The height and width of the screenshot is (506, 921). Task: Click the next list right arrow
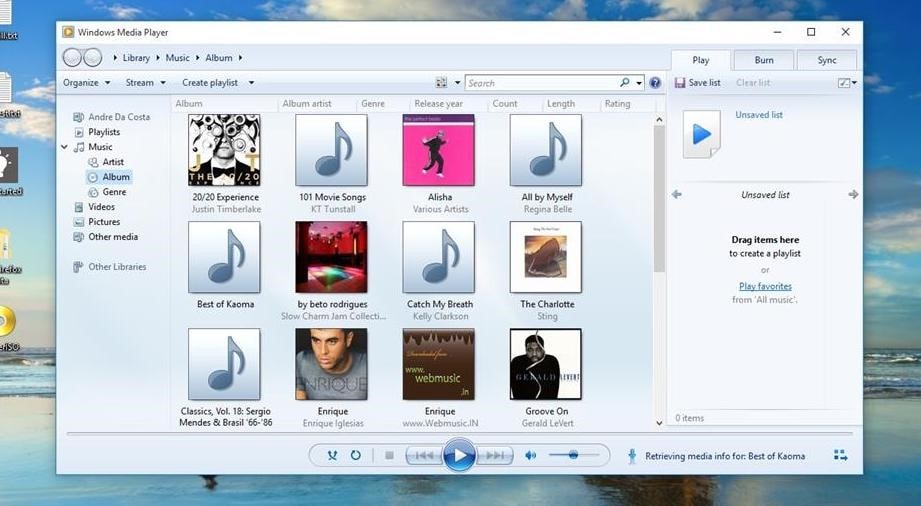click(853, 195)
